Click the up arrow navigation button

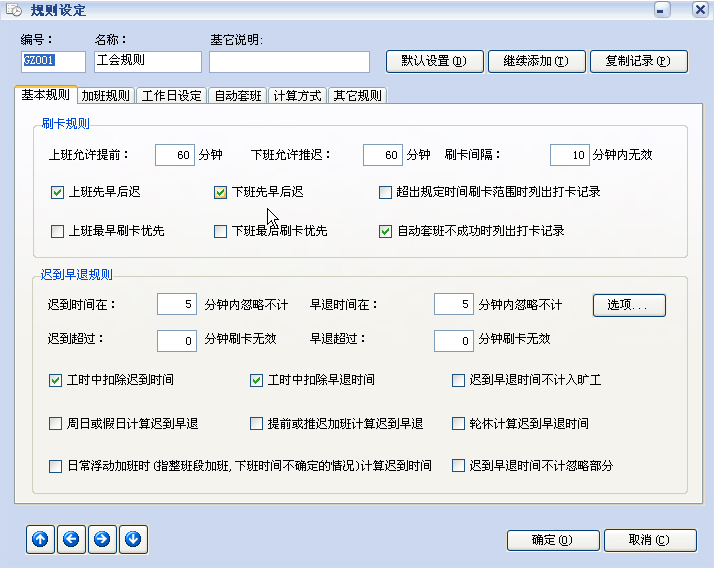click(40, 540)
